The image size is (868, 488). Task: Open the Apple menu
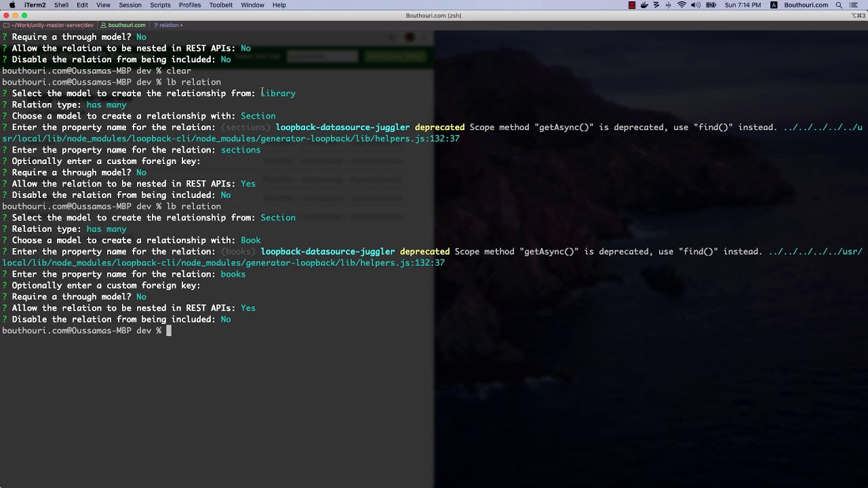point(12,5)
